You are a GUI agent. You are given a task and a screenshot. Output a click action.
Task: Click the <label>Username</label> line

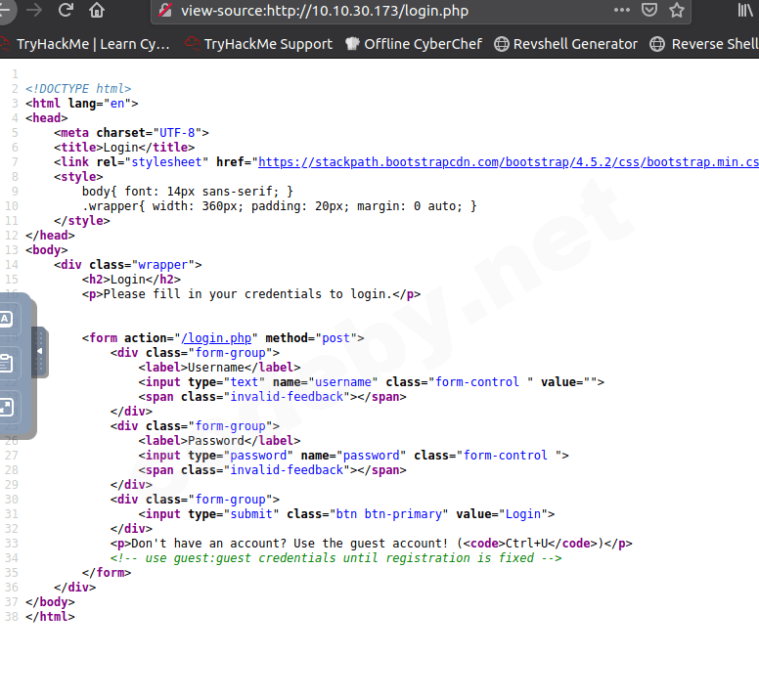pos(219,368)
